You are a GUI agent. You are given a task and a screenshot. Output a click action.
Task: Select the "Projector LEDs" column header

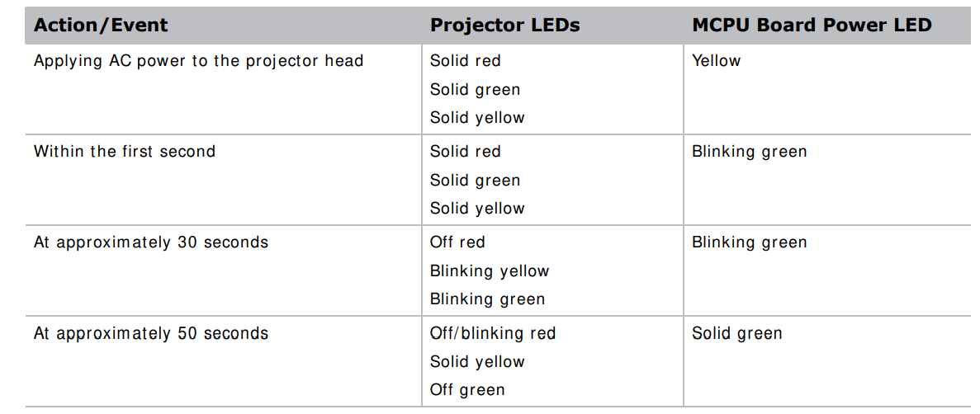[x=504, y=26]
